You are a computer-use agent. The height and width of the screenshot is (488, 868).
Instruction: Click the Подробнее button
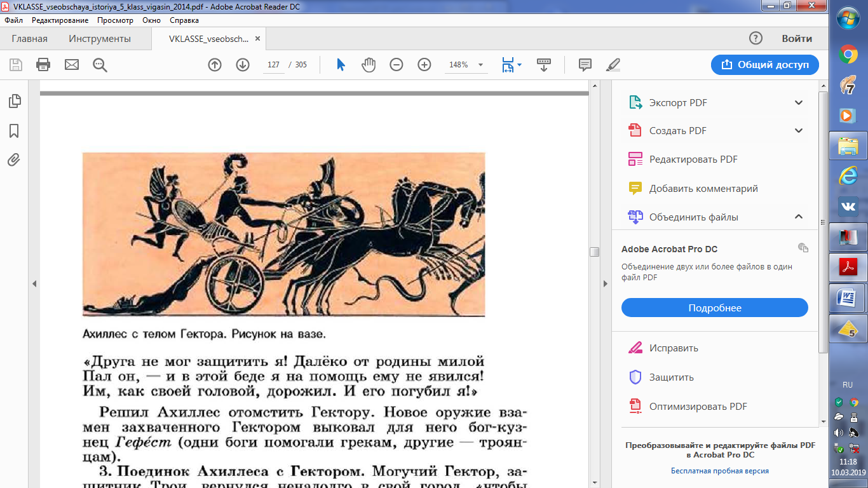click(715, 308)
